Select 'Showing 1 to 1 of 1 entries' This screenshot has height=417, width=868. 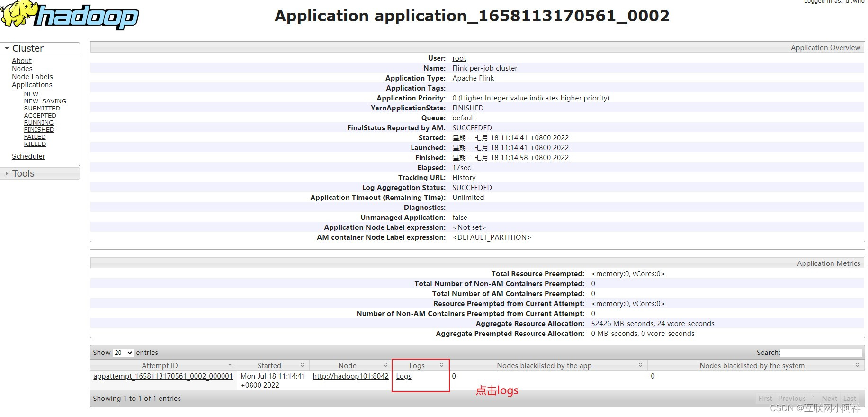(x=137, y=399)
